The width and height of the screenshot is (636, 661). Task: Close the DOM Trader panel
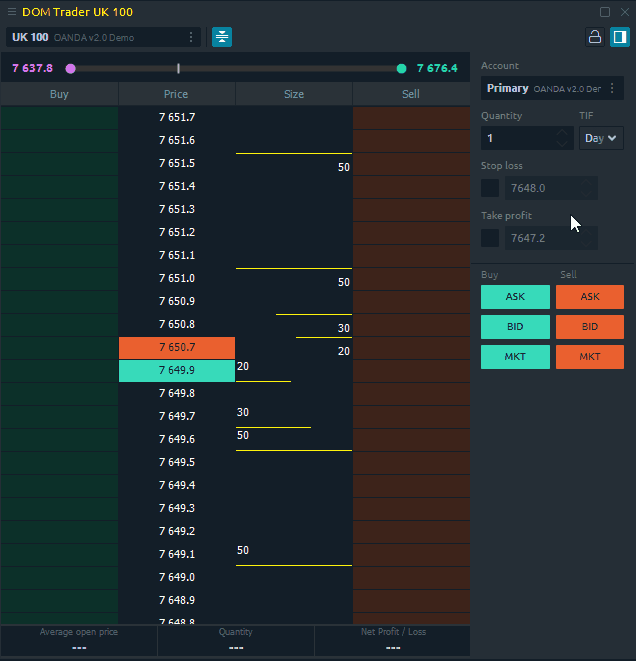(x=624, y=12)
